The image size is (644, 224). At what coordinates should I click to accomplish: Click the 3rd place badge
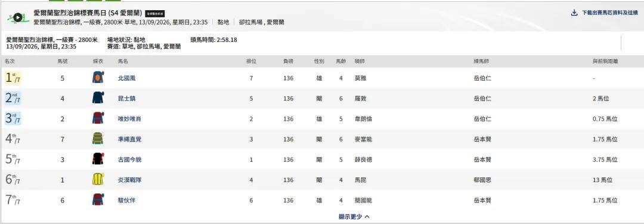coord(13,119)
